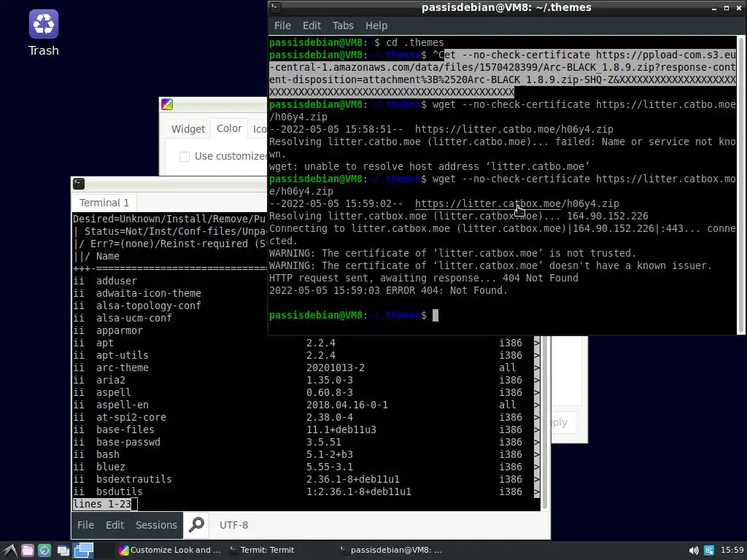Open File menu in passisdebian terminal

pyautogui.click(x=282, y=26)
